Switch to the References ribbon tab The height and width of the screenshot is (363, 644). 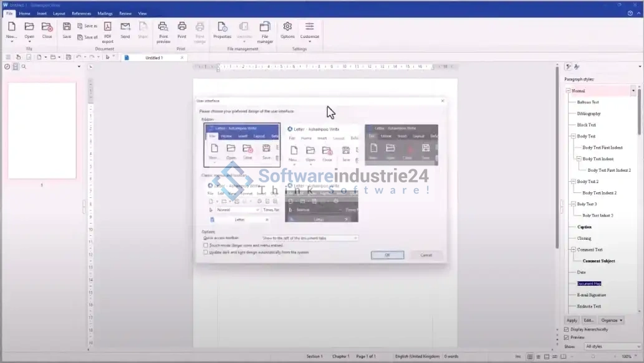click(81, 13)
